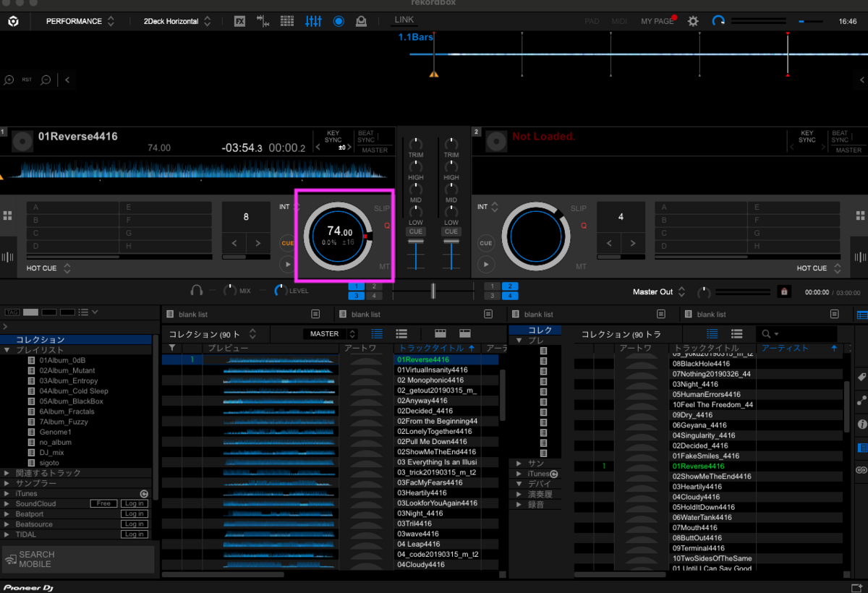Log in to SoundCloud
Image resolution: width=868 pixels, height=593 pixels.
point(134,503)
